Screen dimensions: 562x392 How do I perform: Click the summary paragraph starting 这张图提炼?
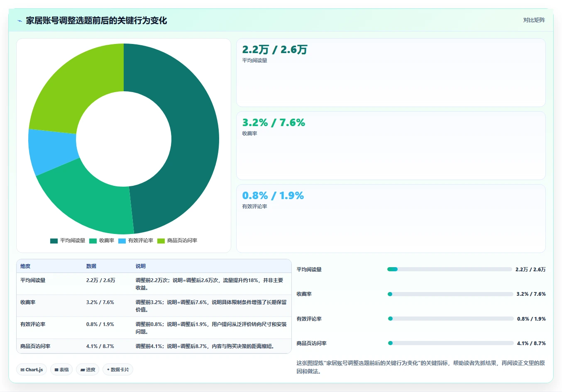point(420,367)
